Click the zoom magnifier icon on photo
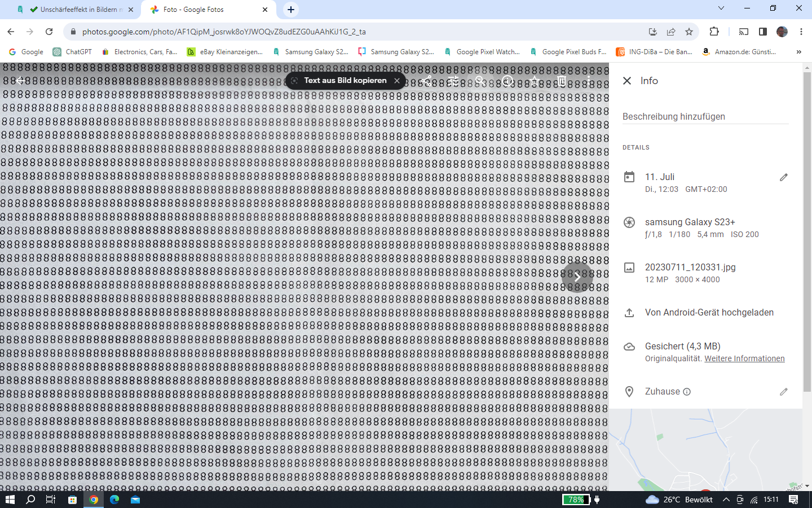The image size is (812, 508). click(480, 81)
